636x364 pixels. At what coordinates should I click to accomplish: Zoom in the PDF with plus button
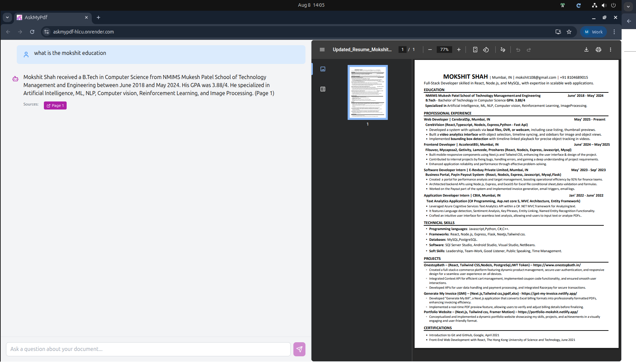pos(459,50)
